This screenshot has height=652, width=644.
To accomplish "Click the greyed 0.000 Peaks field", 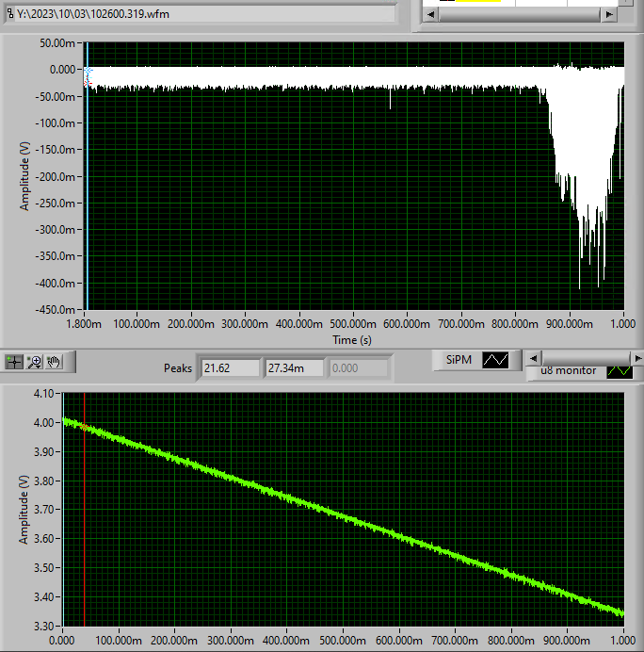I will pyautogui.click(x=359, y=368).
